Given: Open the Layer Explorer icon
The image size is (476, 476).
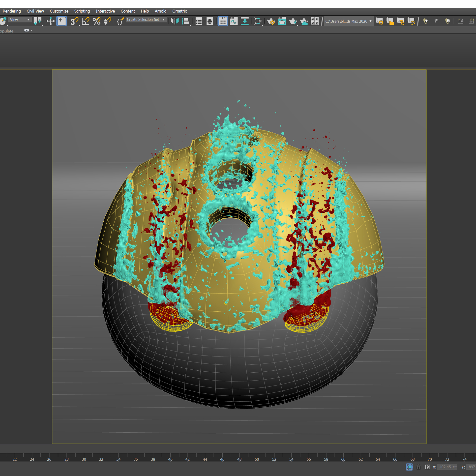Looking at the screenshot, I should tap(210, 21).
